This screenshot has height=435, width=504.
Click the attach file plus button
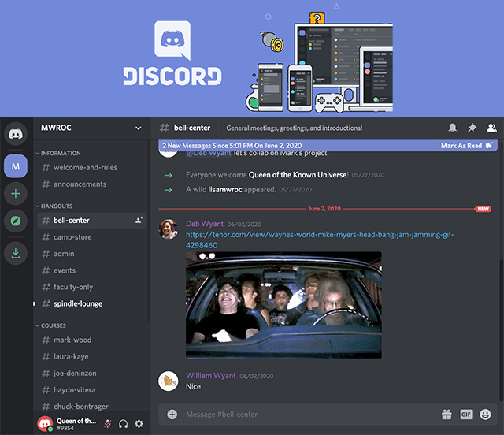[x=172, y=414]
